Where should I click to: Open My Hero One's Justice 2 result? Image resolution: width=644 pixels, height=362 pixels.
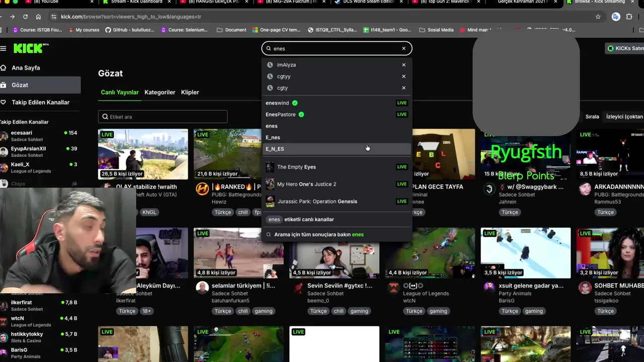tap(336, 184)
